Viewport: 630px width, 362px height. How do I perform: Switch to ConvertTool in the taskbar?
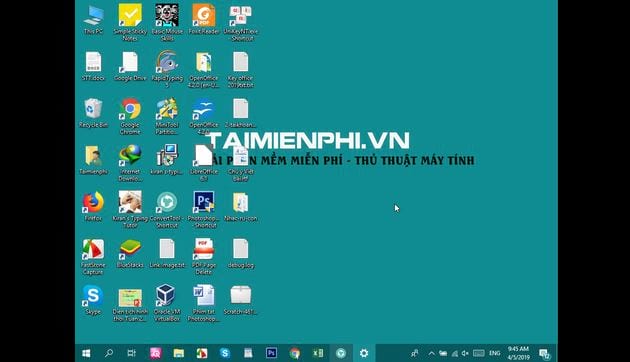341,353
